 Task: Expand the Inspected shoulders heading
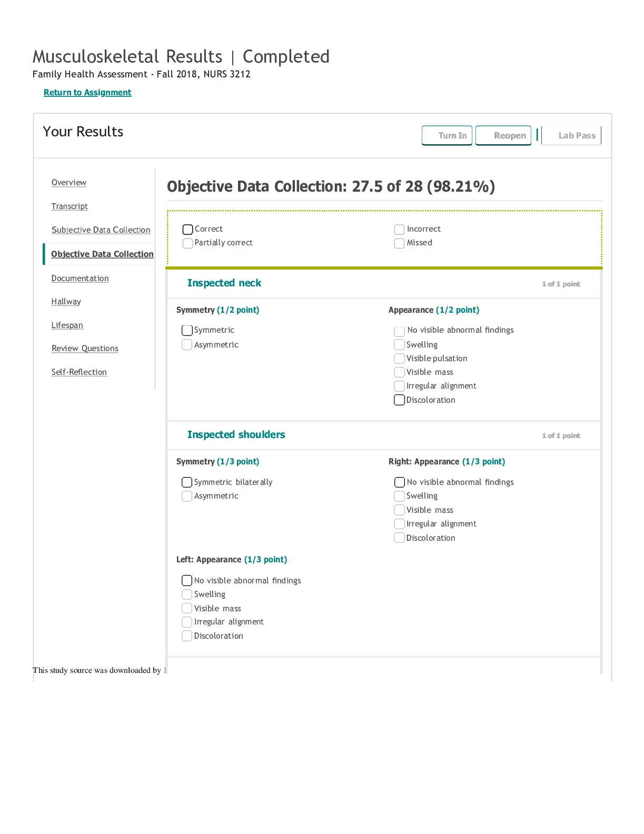pyautogui.click(x=236, y=435)
